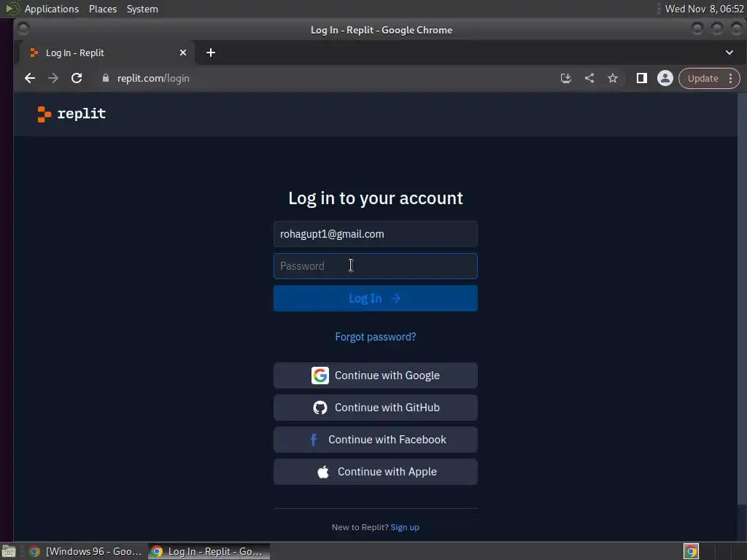Select the Log In - Replit tab
Image resolution: width=747 pixels, height=560 pixels.
point(106,52)
